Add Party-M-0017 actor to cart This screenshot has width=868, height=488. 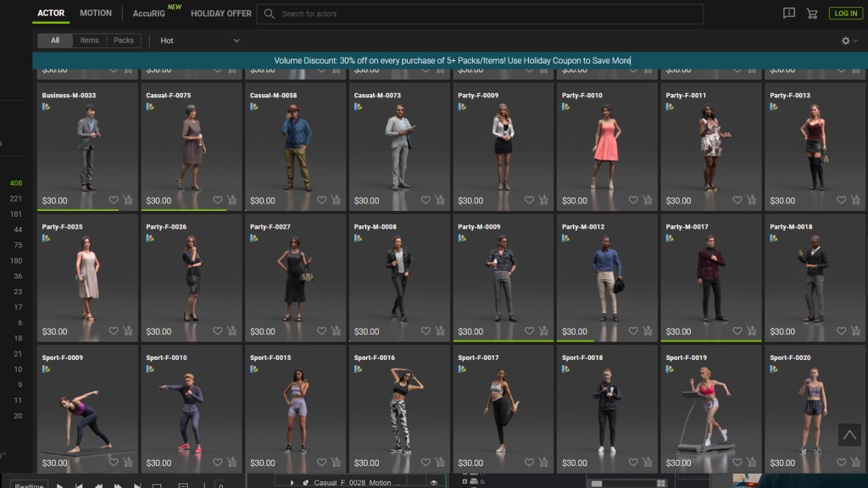pyautogui.click(x=752, y=331)
